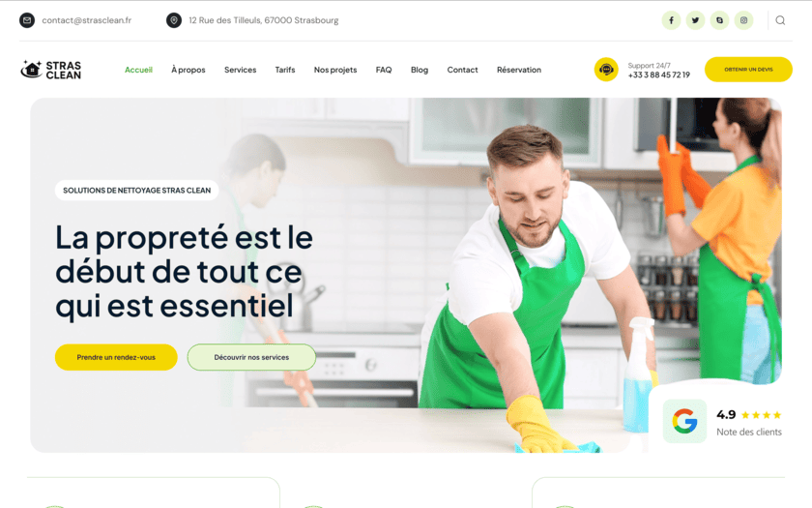Click Prendre un rendez-vous button
Viewport: 812px width, 508px height.
(116, 357)
